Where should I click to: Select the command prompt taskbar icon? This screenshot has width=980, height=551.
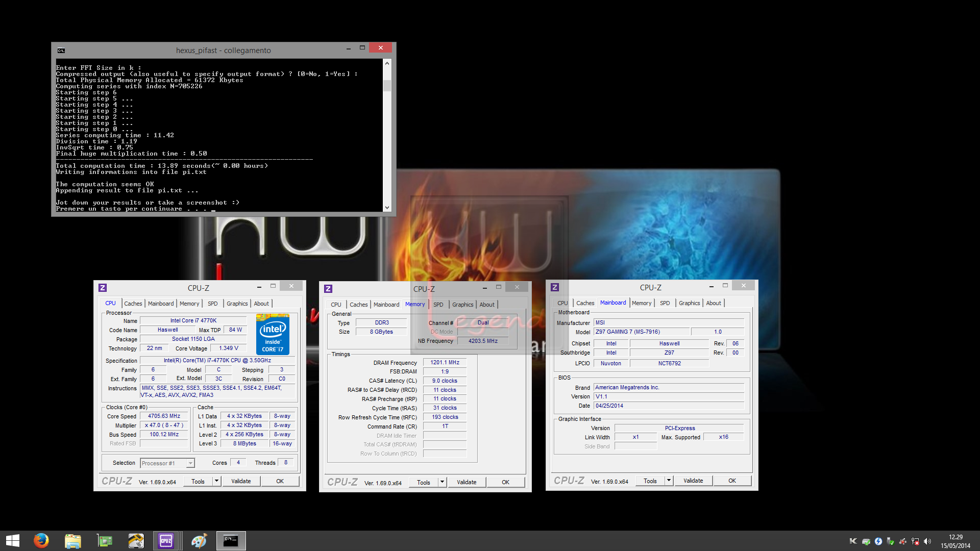pos(231,541)
